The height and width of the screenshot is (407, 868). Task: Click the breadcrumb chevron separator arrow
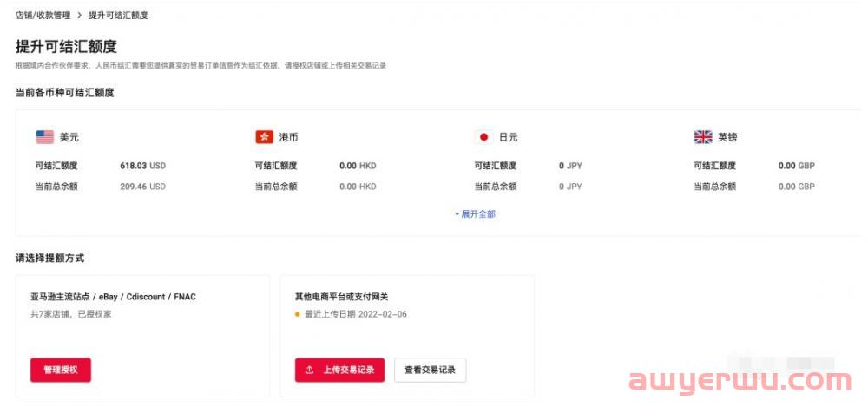[x=80, y=16]
